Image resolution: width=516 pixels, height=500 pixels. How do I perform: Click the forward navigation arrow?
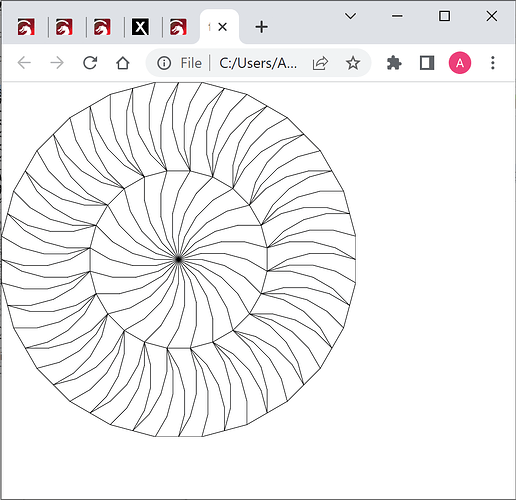coord(57,63)
